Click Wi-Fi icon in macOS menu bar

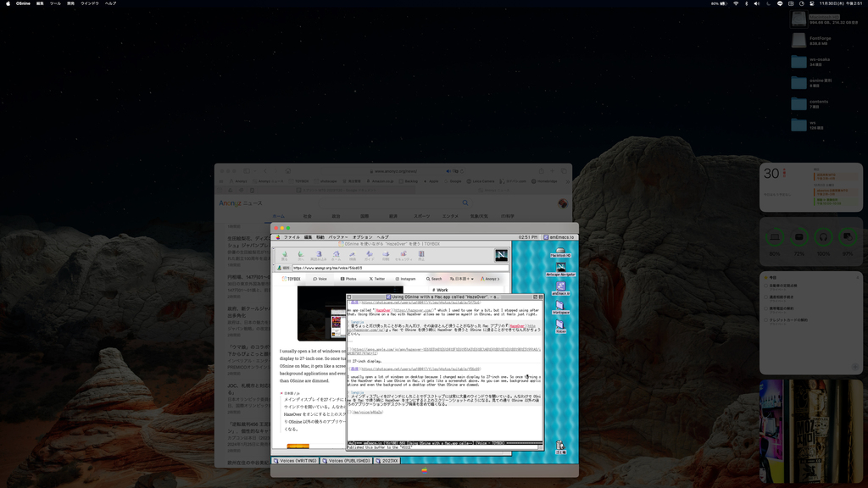pyautogui.click(x=736, y=3)
